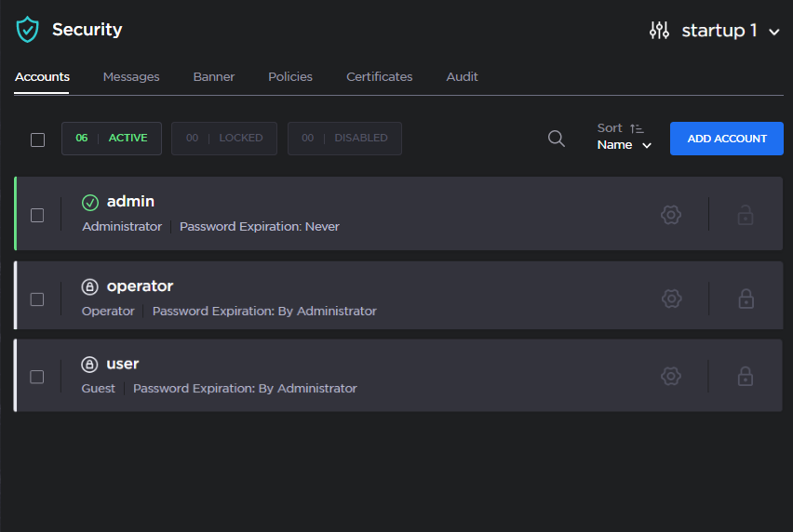Click the sliders icon beside startup 1
Image resolution: width=793 pixels, height=532 pixels.
click(x=659, y=31)
